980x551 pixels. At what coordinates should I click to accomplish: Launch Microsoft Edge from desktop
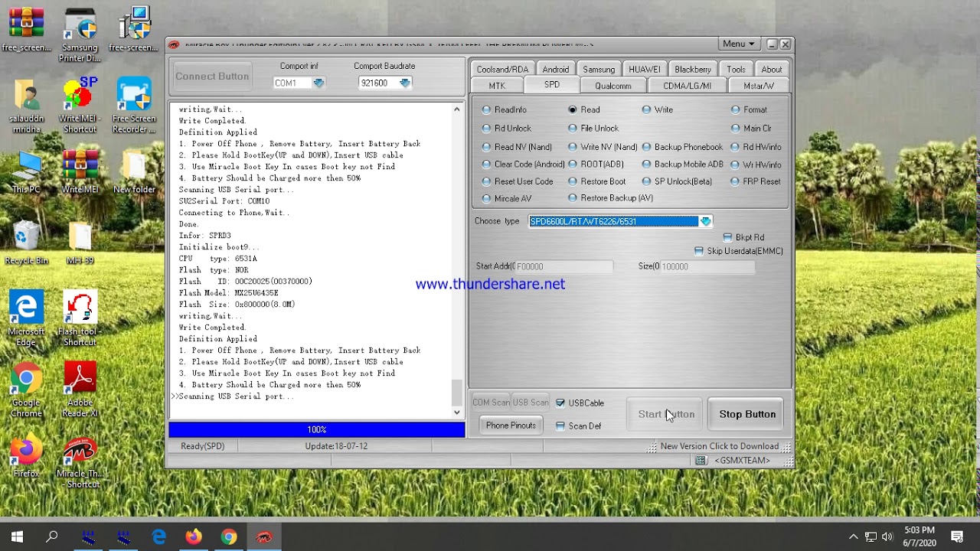[x=26, y=318]
